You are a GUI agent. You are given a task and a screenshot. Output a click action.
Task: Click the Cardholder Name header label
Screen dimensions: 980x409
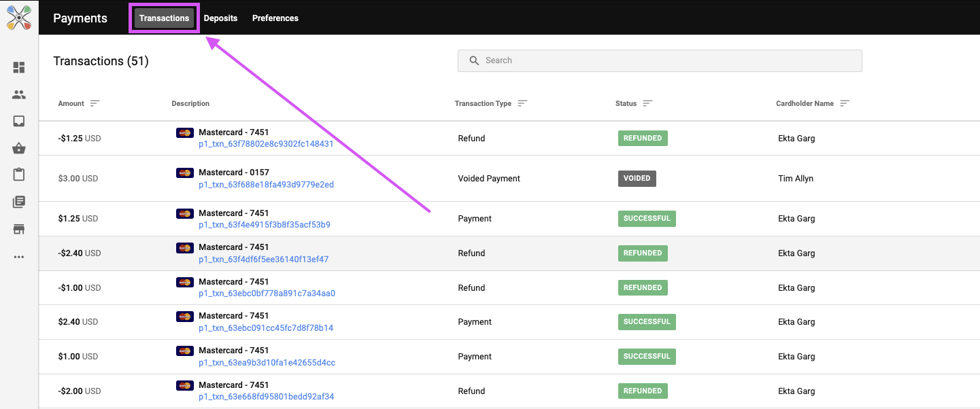tap(805, 103)
